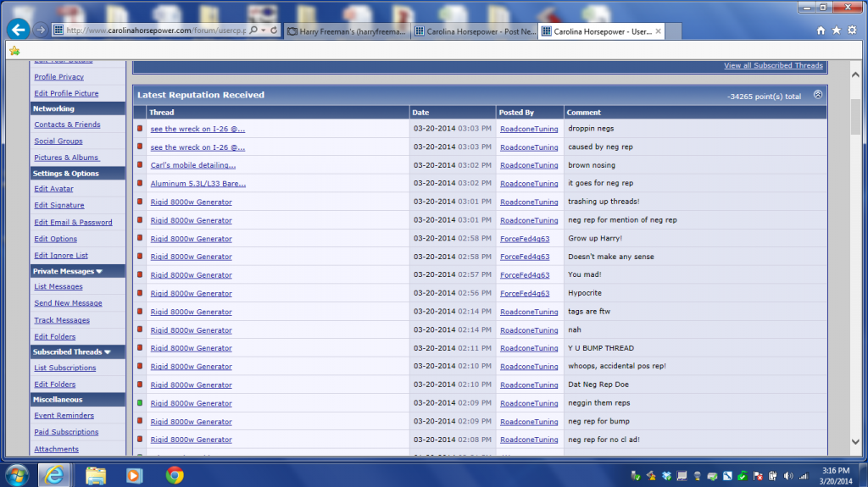This screenshot has width=868, height=487.
Task: Open Send New Message link
Action: click(68, 303)
